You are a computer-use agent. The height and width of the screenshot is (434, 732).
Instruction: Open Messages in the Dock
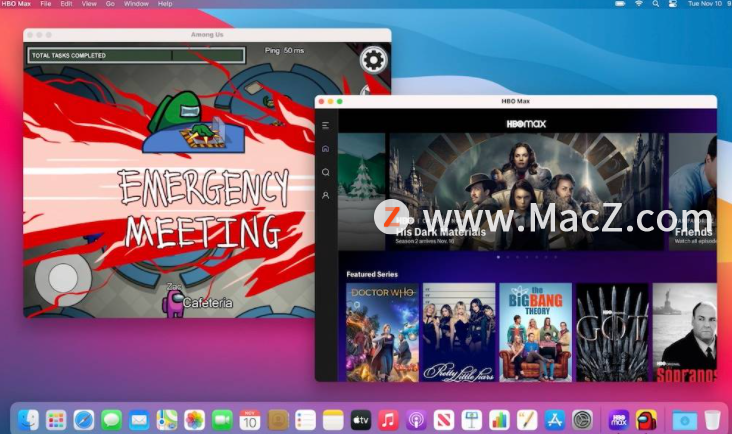pyautogui.click(x=112, y=420)
